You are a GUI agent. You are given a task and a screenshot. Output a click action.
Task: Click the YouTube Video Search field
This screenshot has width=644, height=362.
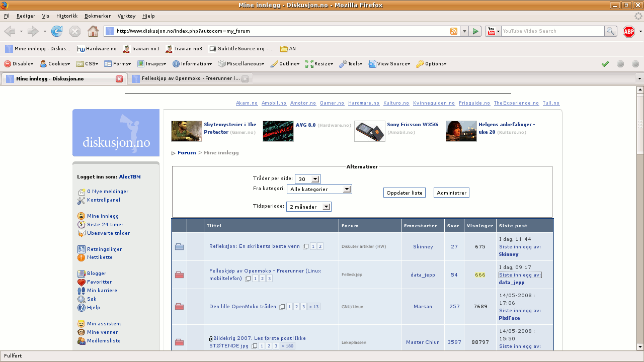(x=552, y=31)
